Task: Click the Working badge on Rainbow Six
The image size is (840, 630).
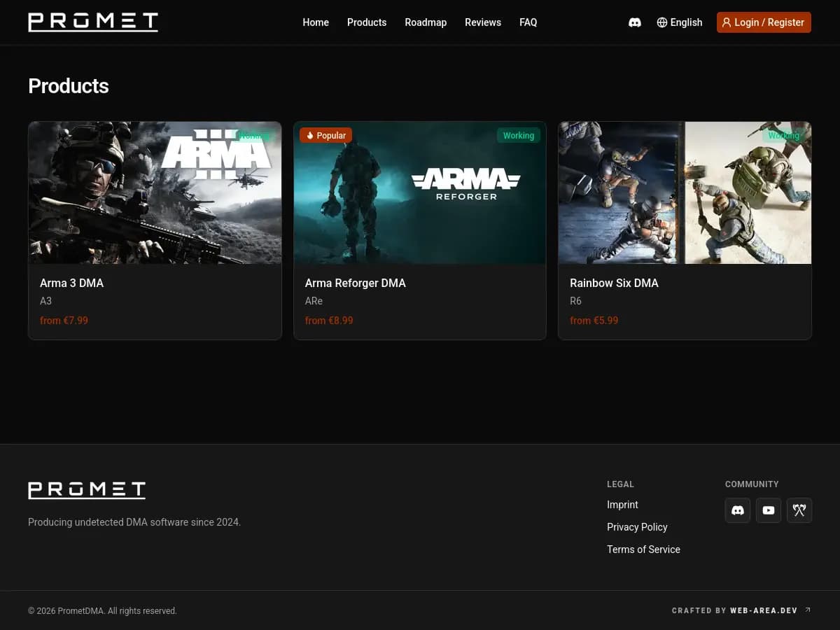Action: pyautogui.click(x=783, y=135)
